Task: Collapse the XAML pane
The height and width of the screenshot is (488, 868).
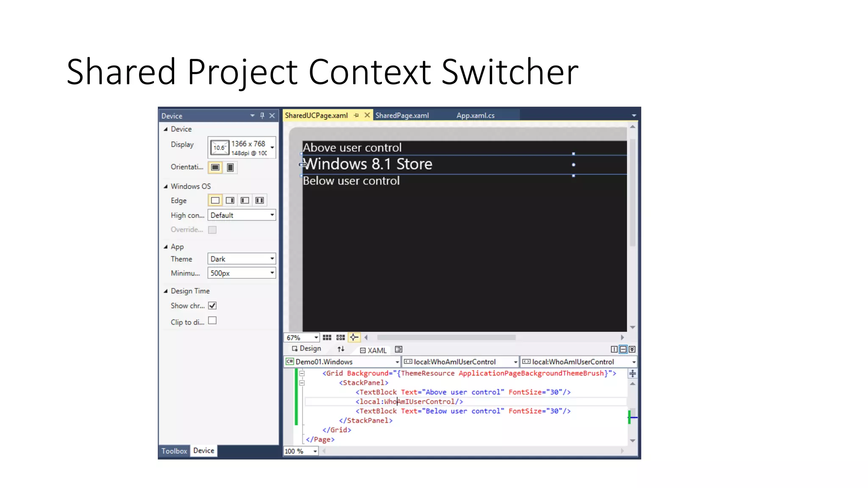Action: [632, 349]
